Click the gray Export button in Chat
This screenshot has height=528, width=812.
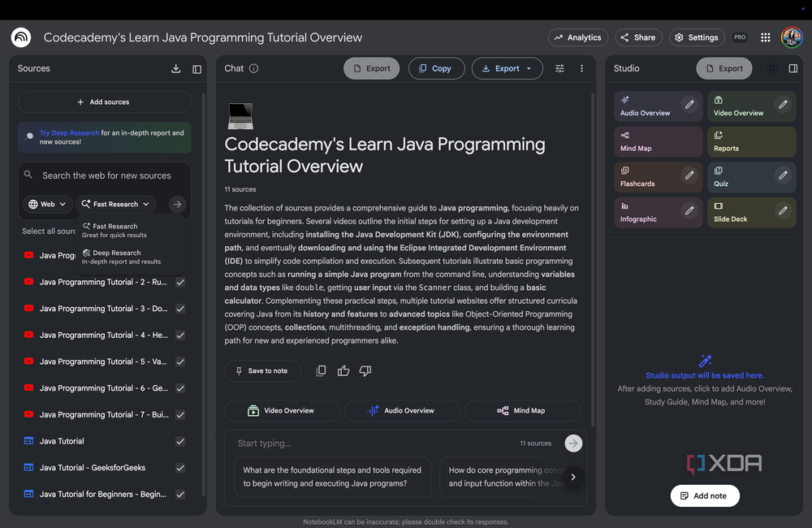(x=371, y=68)
